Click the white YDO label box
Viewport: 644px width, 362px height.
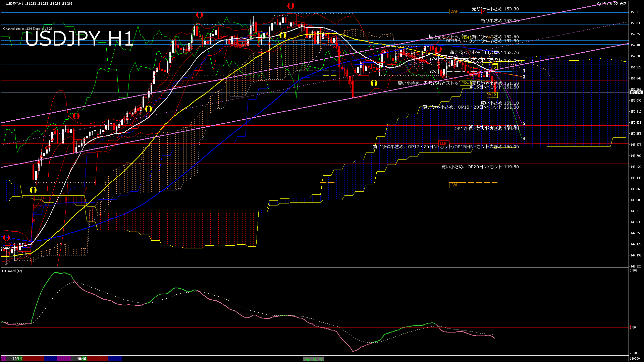(x=433, y=59)
